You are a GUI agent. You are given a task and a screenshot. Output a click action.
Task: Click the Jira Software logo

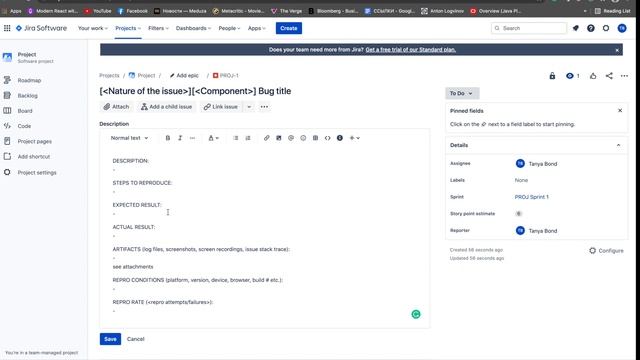[41, 28]
